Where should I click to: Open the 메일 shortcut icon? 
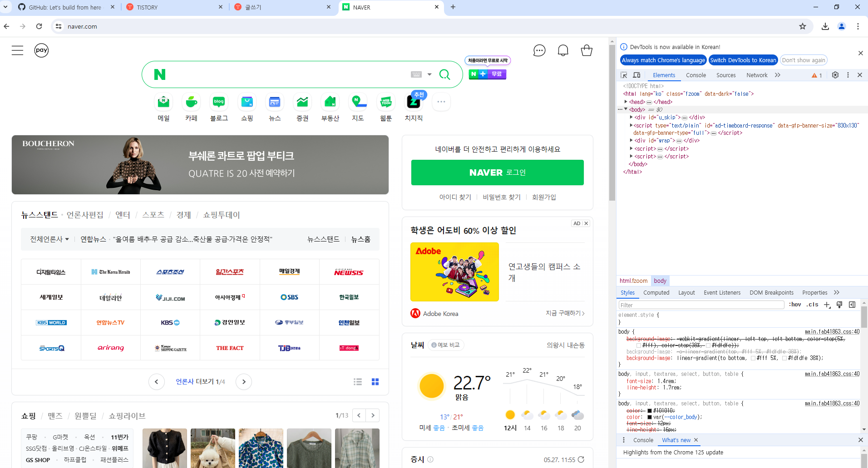(x=163, y=102)
